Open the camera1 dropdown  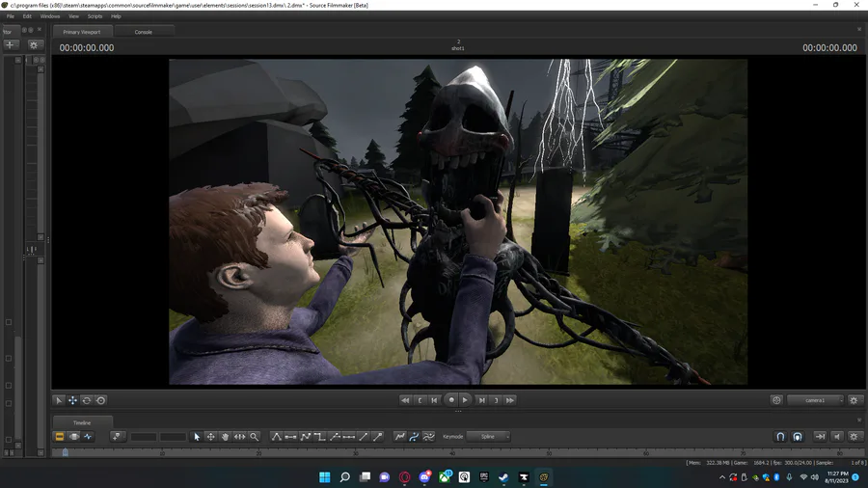[815, 400]
